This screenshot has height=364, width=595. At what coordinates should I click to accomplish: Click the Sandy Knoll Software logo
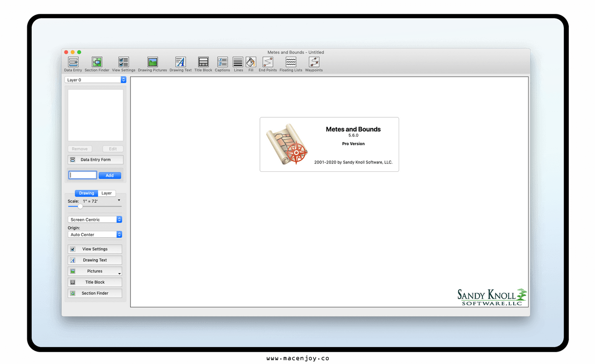(492, 297)
